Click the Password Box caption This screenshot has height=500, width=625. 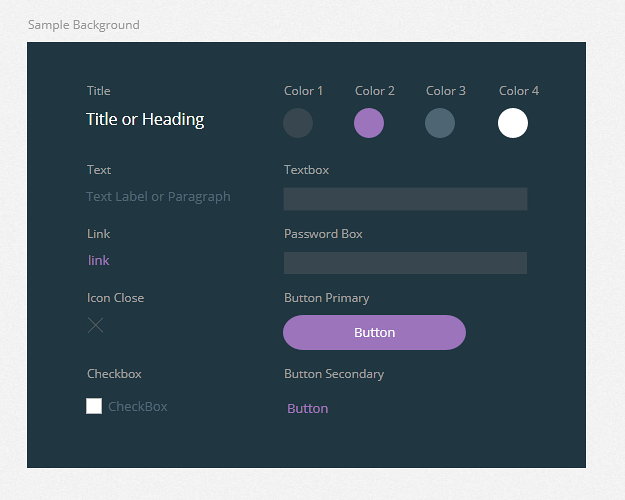(323, 234)
